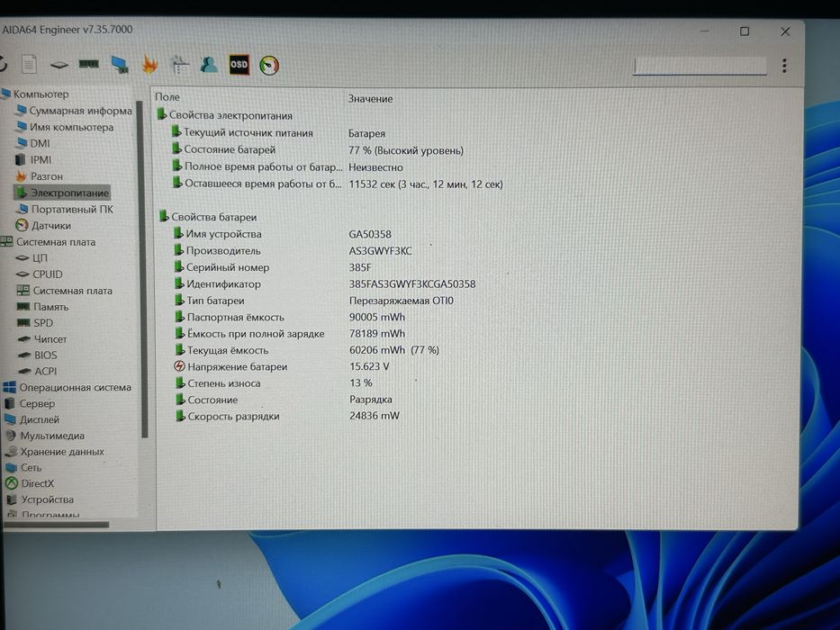This screenshot has height=630, width=840.
Task: Expand Сеть category
Action: 24,468
